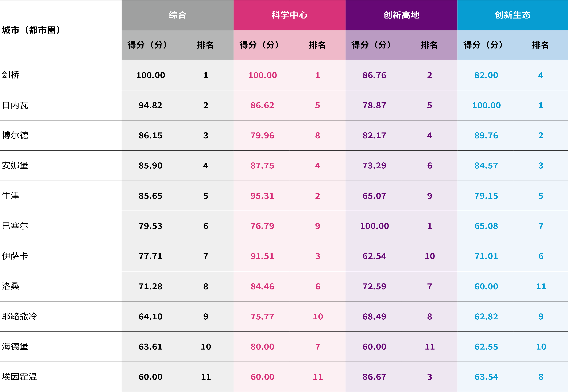The width and height of the screenshot is (568, 392).
Task: Click 洛桑's 综合 score 71.28
Action: pyautogui.click(x=150, y=287)
